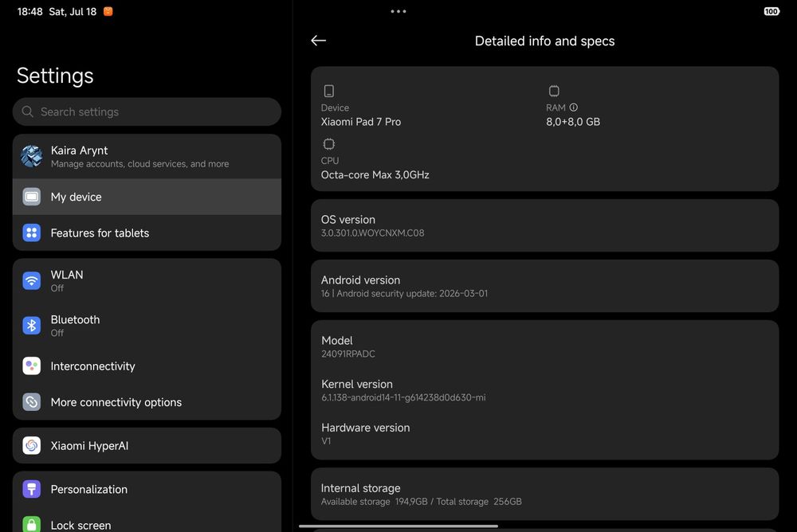
Task: Click the date 'Sat, Jul 18'
Action: (x=73, y=11)
